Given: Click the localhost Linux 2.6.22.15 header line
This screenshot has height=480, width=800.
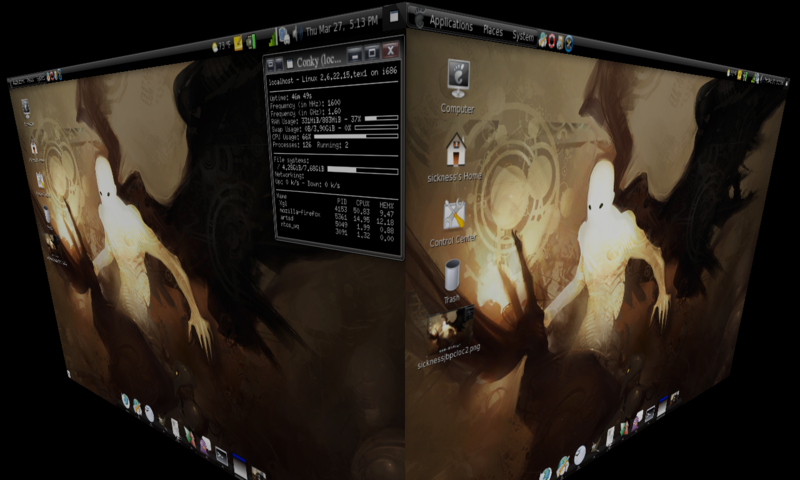Looking at the screenshot, I should point(333,75).
